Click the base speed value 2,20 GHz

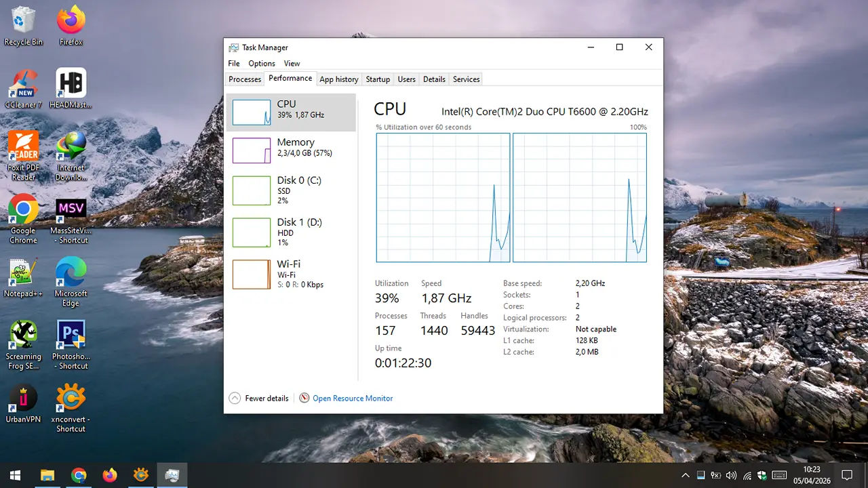tap(590, 283)
